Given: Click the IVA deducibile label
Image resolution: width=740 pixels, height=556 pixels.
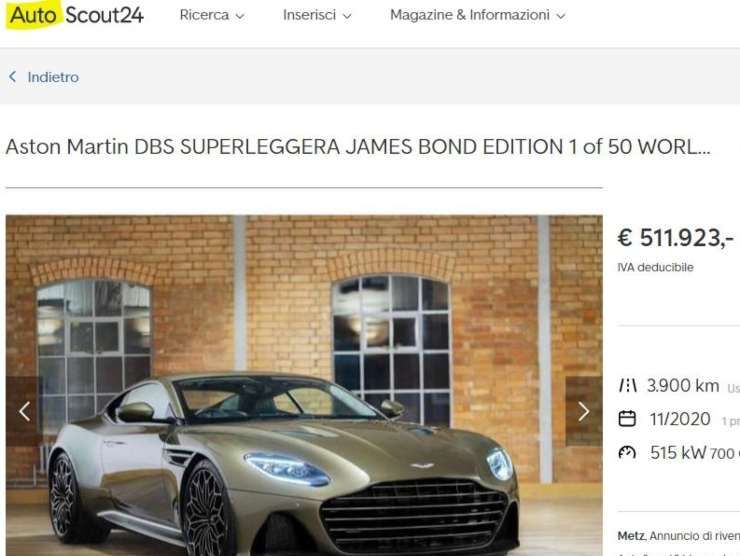Looking at the screenshot, I should tap(655, 267).
